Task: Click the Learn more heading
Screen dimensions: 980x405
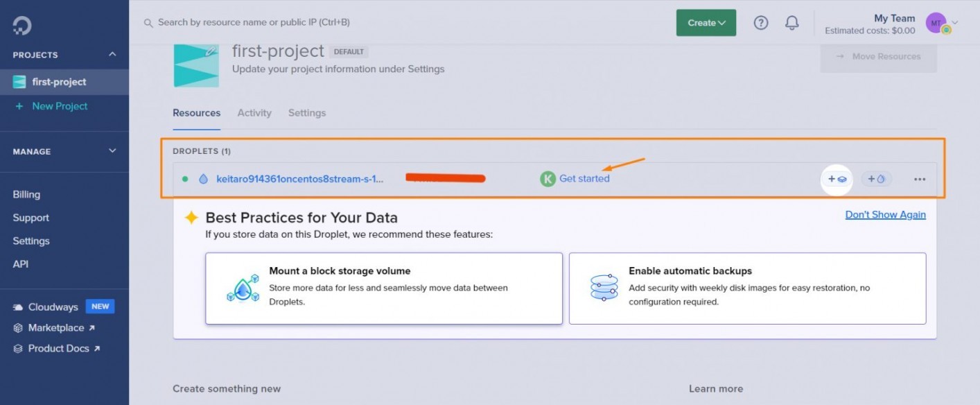Action: coord(716,389)
